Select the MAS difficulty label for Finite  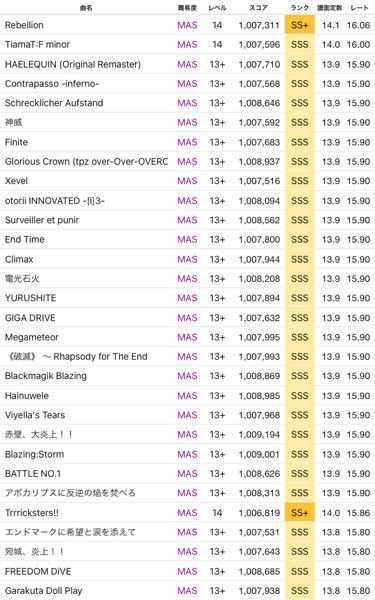point(188,142)
